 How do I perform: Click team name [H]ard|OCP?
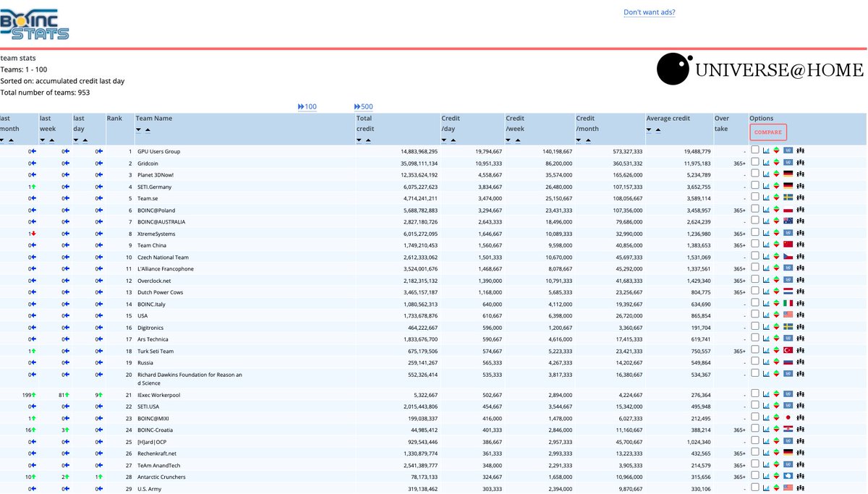click(x=153, y=441)
